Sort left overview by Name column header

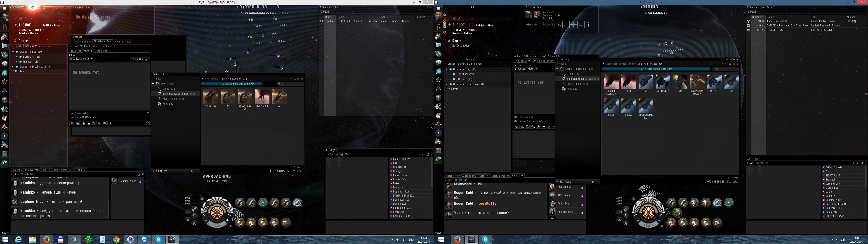(x=357, y=17)
